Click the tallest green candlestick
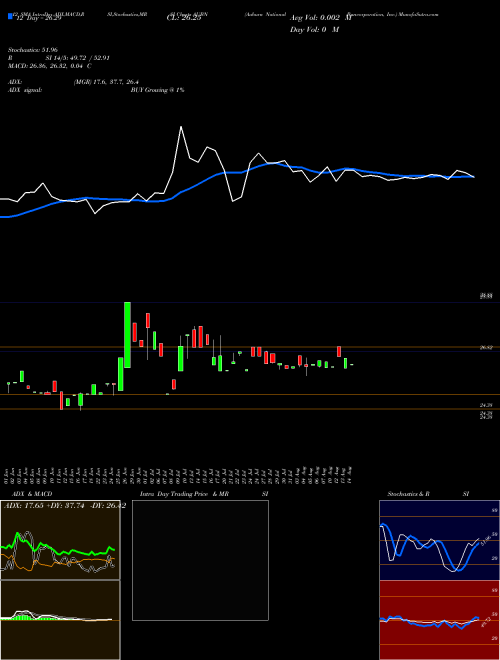500x660 pixels. (x=127, y=335)
